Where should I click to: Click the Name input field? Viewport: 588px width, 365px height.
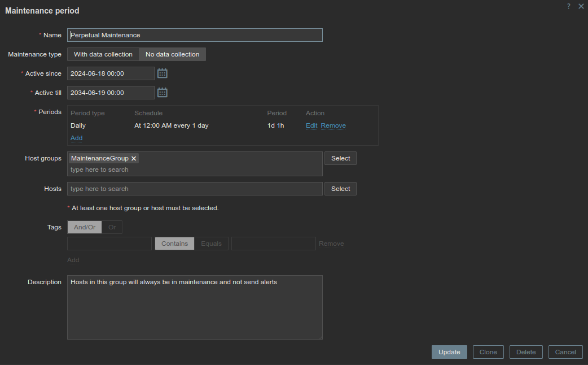coord(195,35)
